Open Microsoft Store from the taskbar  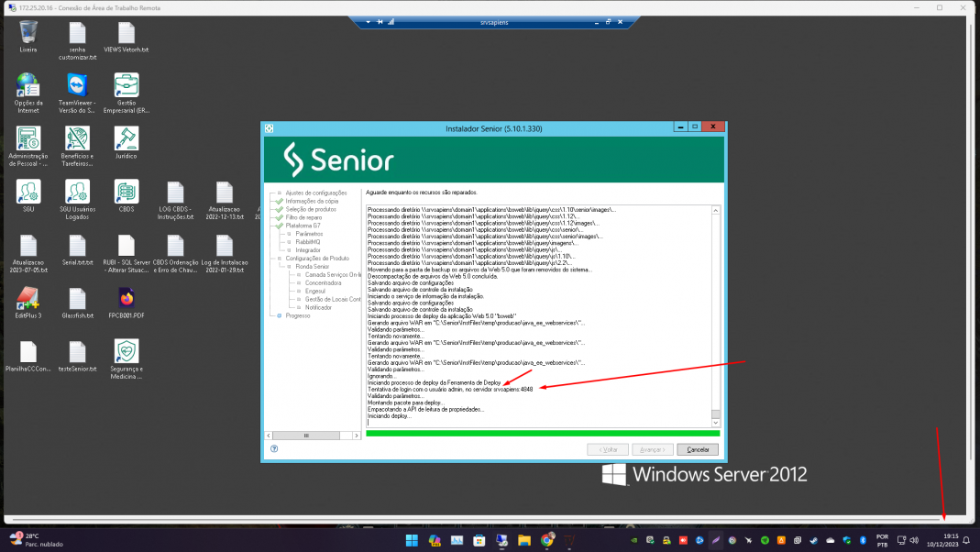tap(479, 540)
